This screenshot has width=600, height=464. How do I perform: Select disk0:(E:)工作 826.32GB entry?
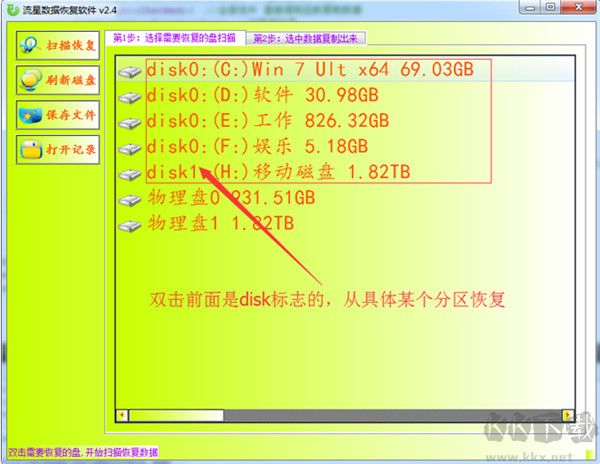(268, 120)
